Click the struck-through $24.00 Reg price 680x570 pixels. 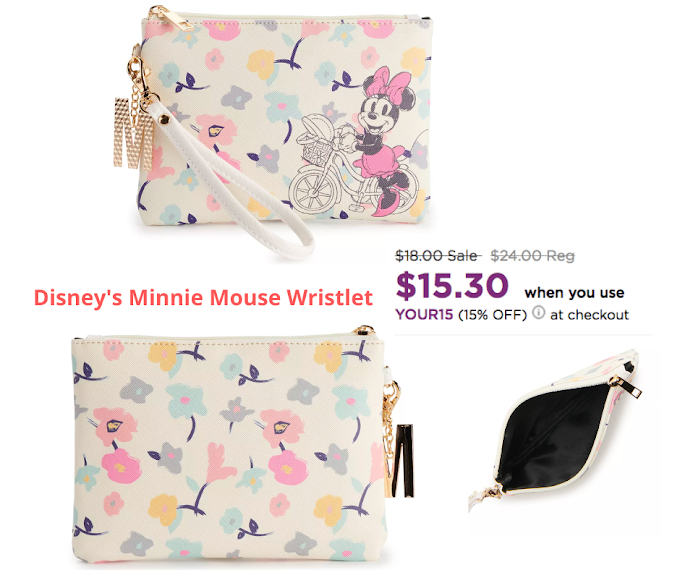click(532, 256)
